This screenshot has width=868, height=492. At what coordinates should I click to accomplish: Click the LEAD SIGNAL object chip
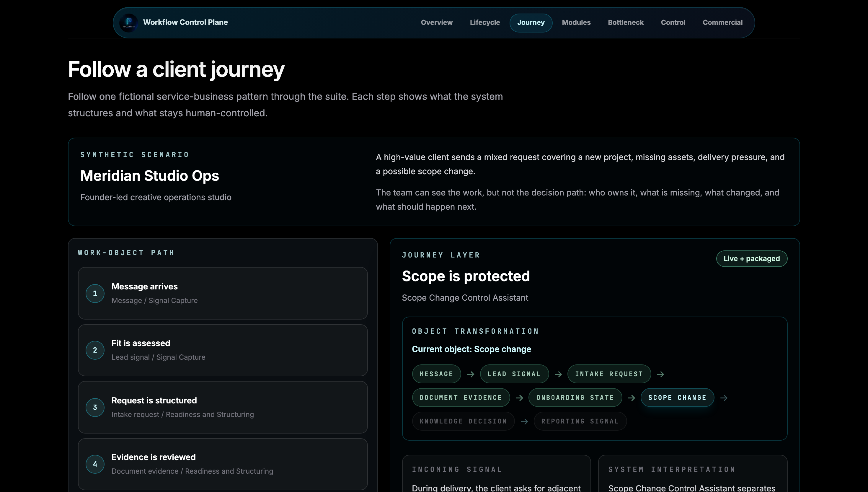pyautogui.click(x=514, y=374)
